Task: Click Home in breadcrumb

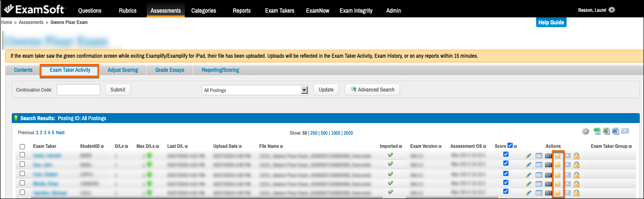Action: point(7,22)
